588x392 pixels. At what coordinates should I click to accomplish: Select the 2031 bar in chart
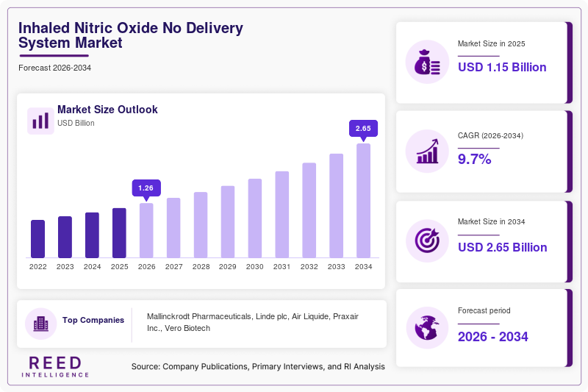[x=282, y=215]
